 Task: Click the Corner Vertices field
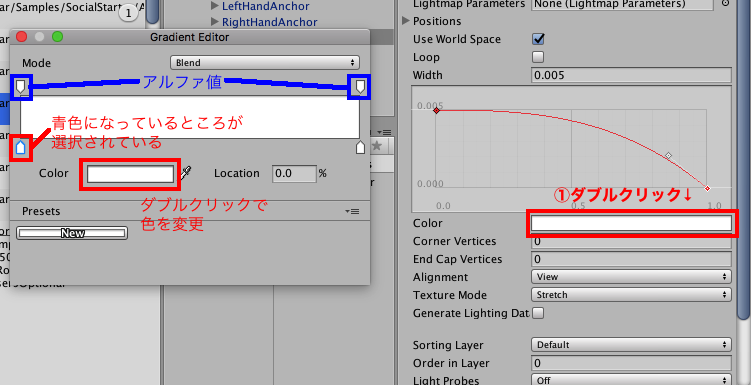tap(631, 241)
